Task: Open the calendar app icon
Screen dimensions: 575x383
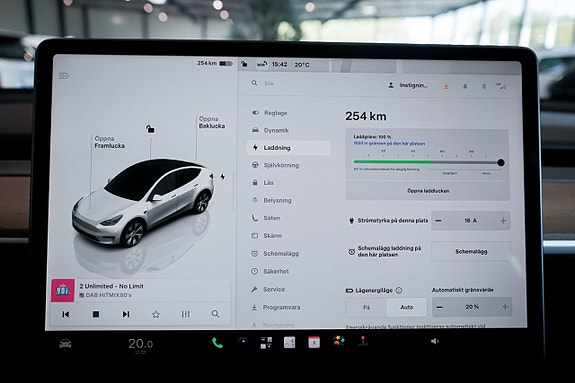Action: pos(314,342)
